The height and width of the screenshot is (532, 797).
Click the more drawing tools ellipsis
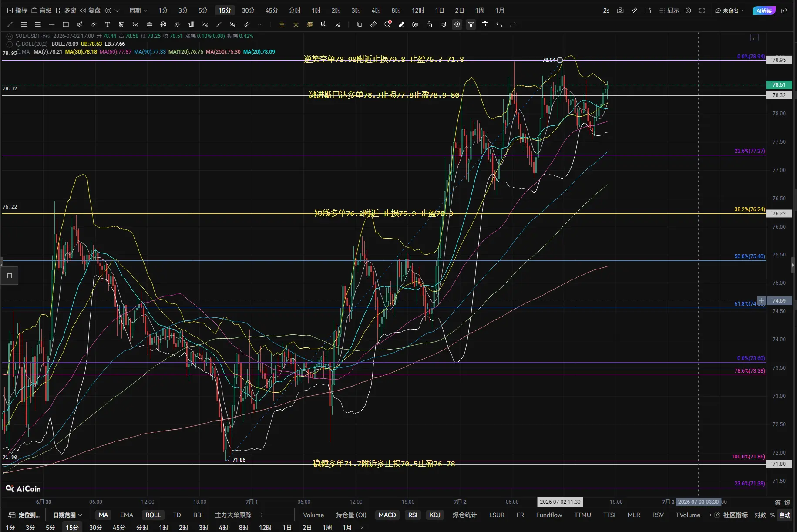coord(260,24)
